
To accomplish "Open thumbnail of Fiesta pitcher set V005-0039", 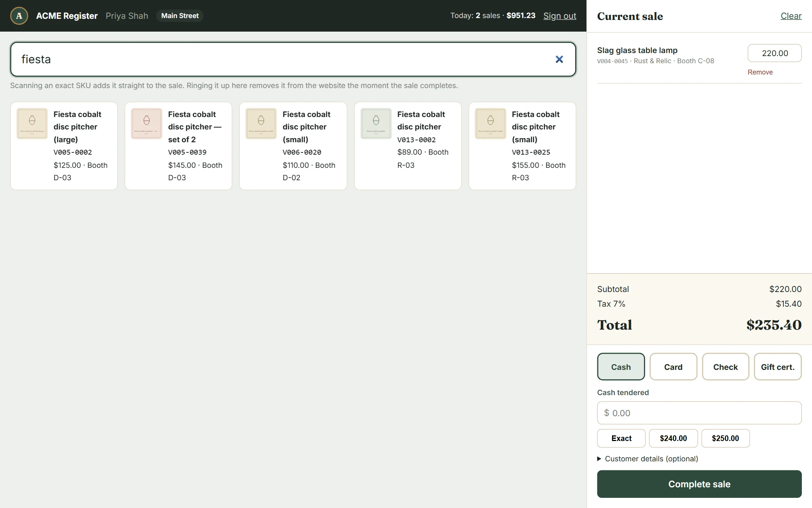I will 147,123.
